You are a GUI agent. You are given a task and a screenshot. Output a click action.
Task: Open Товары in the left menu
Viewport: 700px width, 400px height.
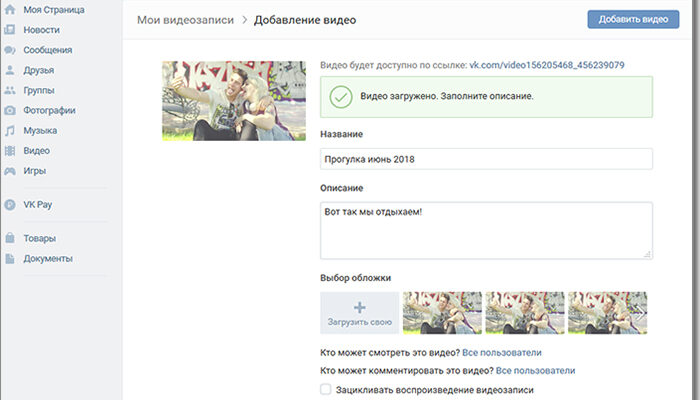[39, 238]
